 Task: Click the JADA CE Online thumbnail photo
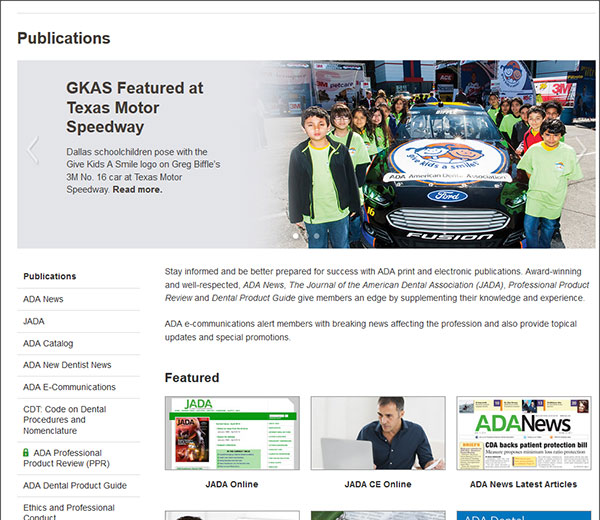pos(378,433)
